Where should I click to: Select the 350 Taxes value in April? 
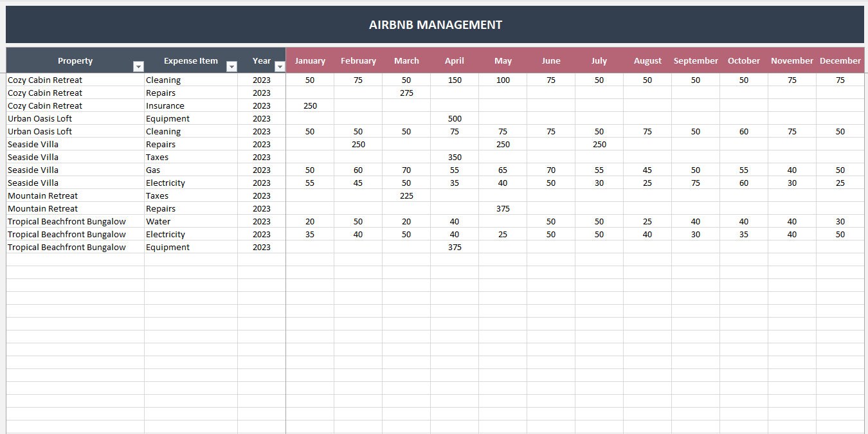(x=455, y=157)
